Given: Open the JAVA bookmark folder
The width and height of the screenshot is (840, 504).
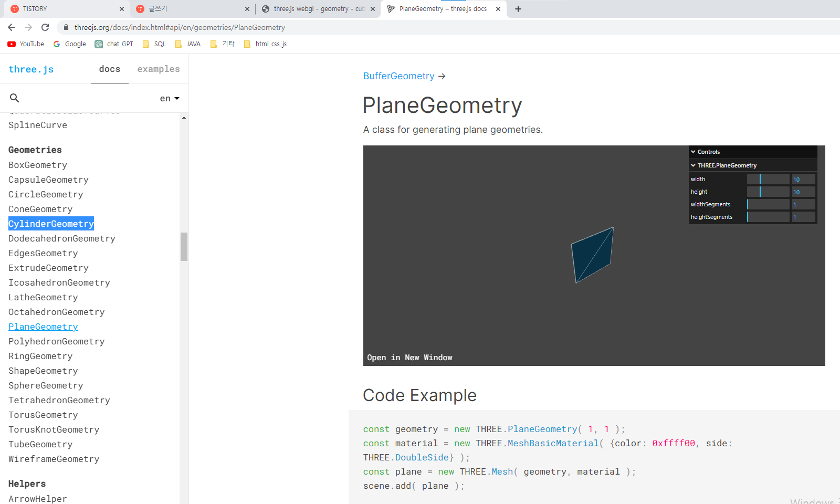Looking at the screenshot, I should pyautogui.click(x=188, y=44).
